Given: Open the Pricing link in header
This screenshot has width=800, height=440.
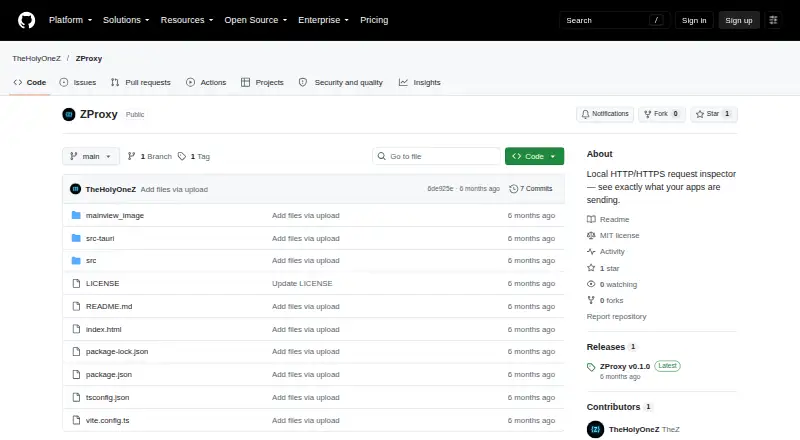Looking at the screenshot, I should point(374,20).
